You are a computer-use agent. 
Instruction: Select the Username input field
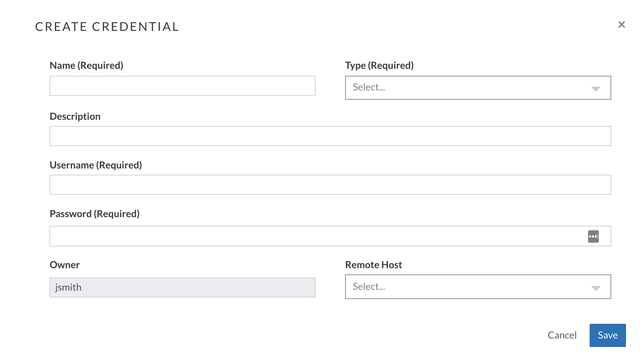point(330,185)
